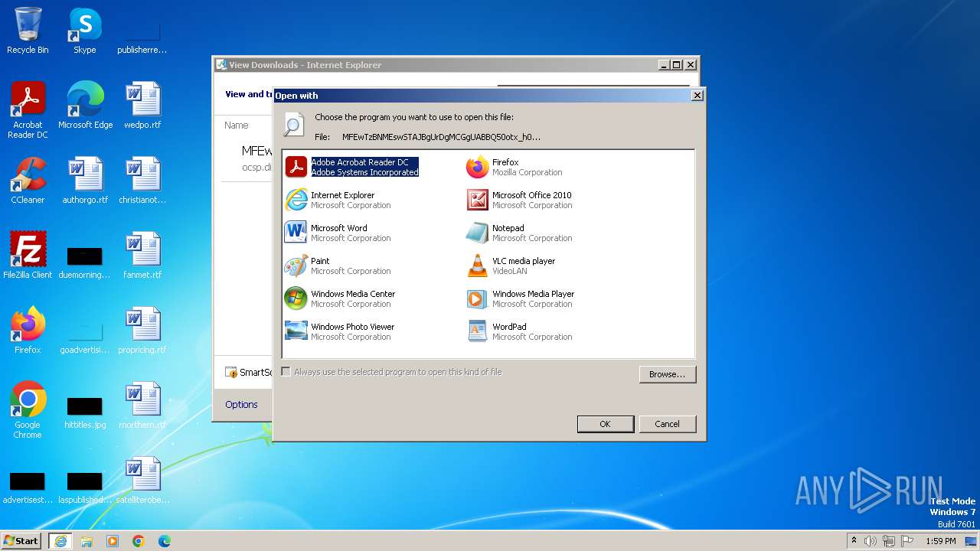980x551 pixels.
Task: Open Acrobat Reader DC desktop shortcut
Action: pyautogui.click(x=28, y=110)
